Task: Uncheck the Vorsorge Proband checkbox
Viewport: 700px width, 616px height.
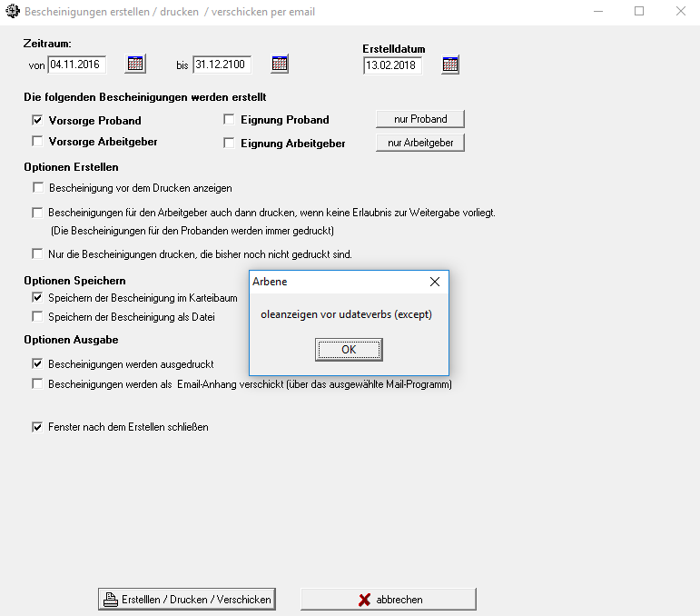Action: (x=37, y=120)
